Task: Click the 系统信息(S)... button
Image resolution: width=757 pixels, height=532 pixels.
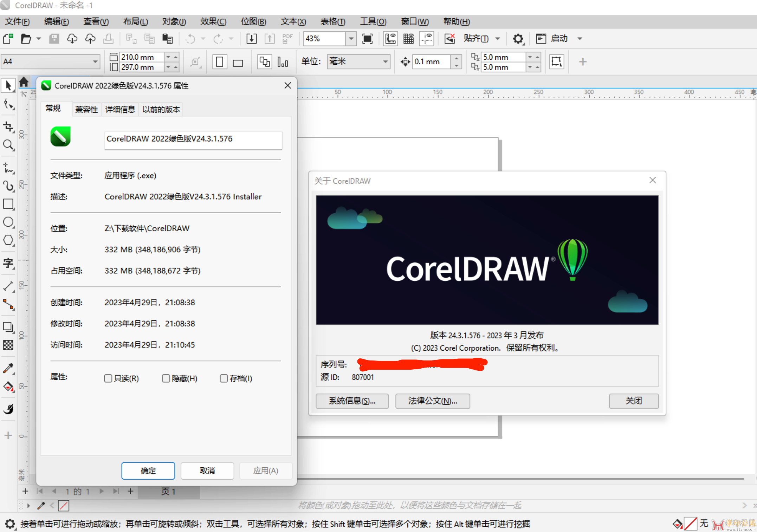Action: point(352,401)
